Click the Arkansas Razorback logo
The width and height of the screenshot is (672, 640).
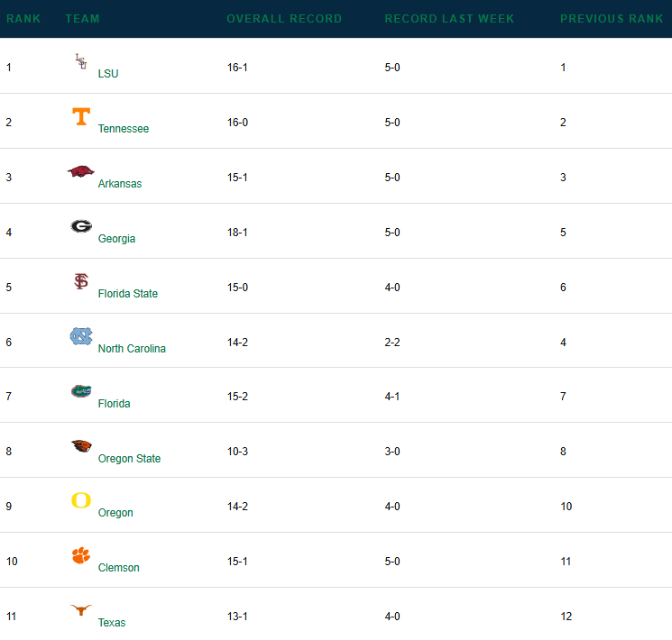pos(81,171)
